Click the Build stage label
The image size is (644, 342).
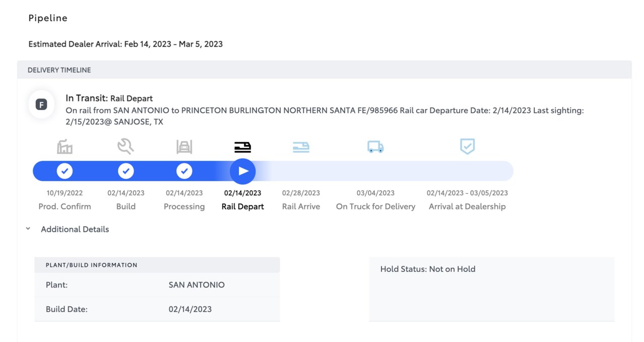(x=126, y=206)
